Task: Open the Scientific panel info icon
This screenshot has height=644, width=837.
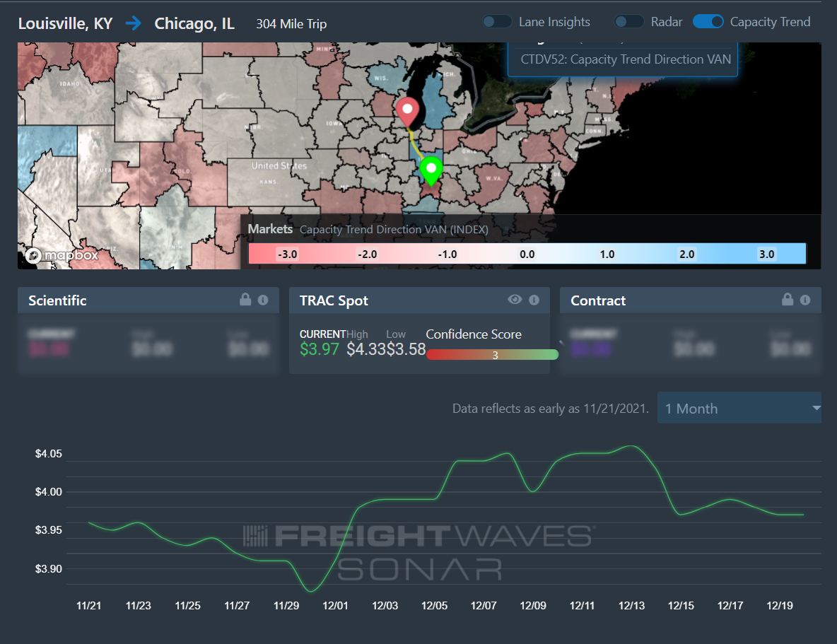Action: [x=263, y=300]
